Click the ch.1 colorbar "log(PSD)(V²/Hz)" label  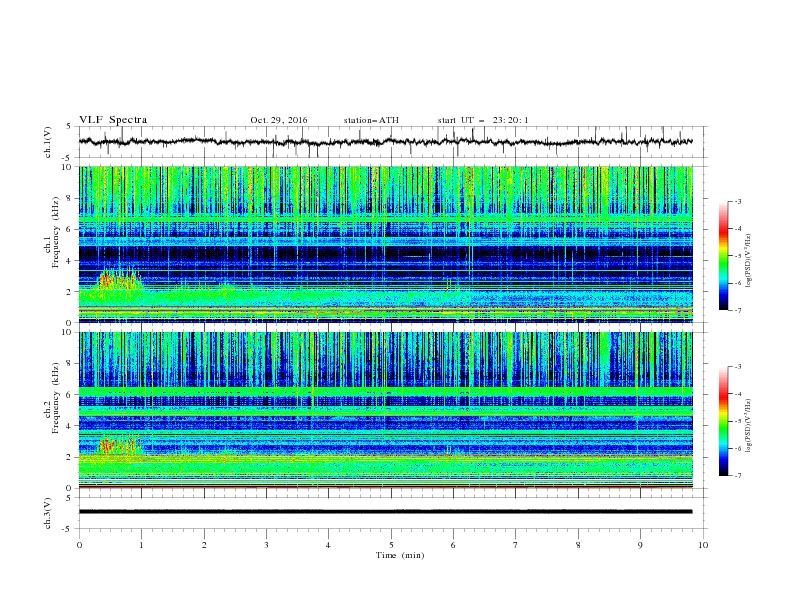[749, 261]
